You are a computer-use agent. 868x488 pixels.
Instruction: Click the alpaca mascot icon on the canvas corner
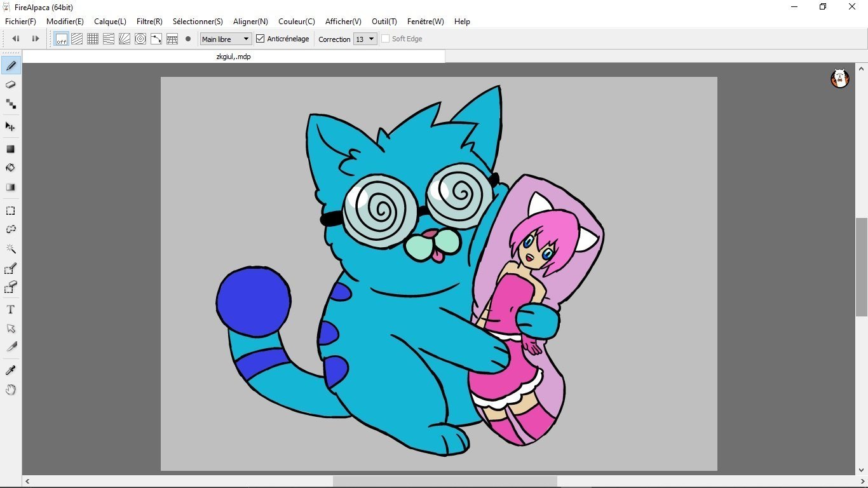coord(840,78)
